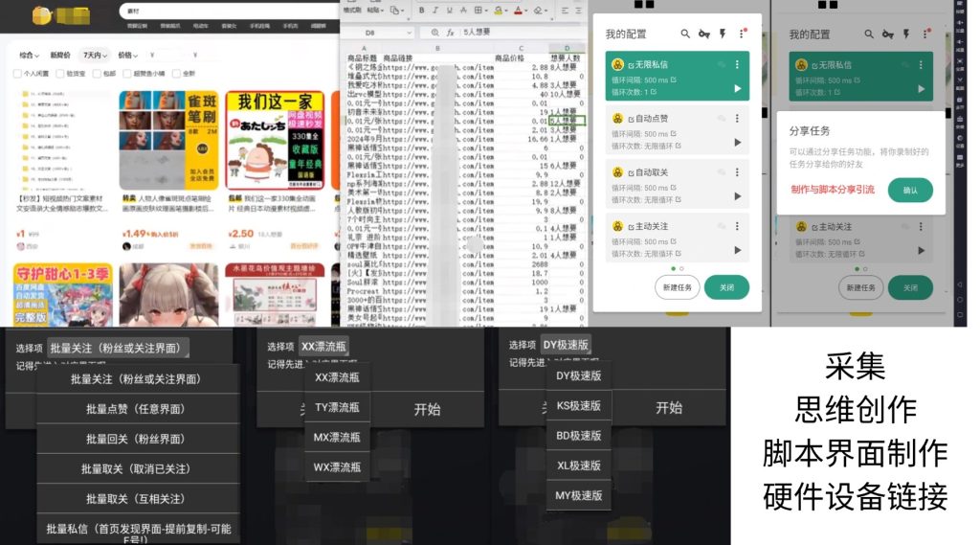The height and width of the screenshot is (545, 980).
Task: Click Italic in the spreadsheet toolbar
Action: point(435,10)
